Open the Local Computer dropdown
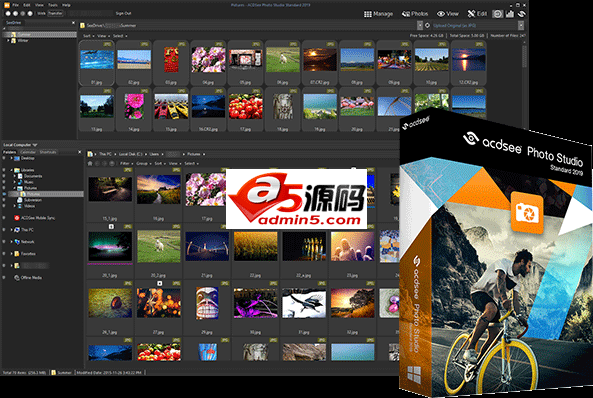The image size is (593, 398). click(20, 145)
